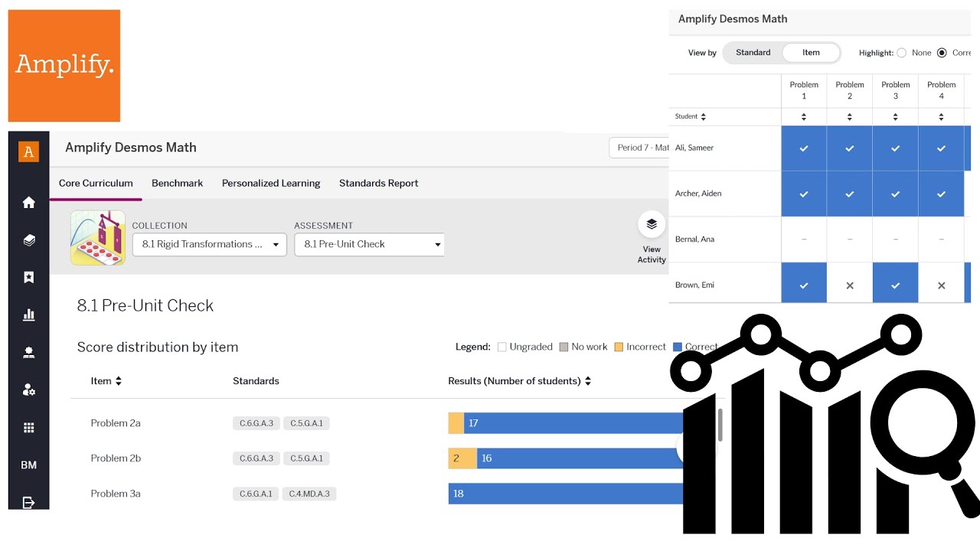Viewport: 980px width, 551px height.
Task: Click the sign out icon in sidebar
Action: pyautogui.click(x=28, y=502)
